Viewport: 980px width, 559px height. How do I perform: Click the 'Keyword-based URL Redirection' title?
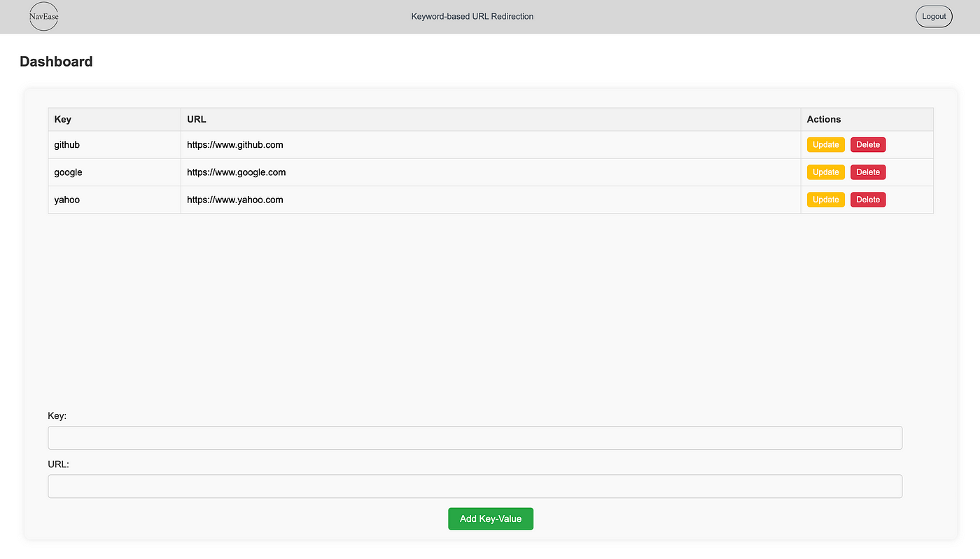click(472, 16)
